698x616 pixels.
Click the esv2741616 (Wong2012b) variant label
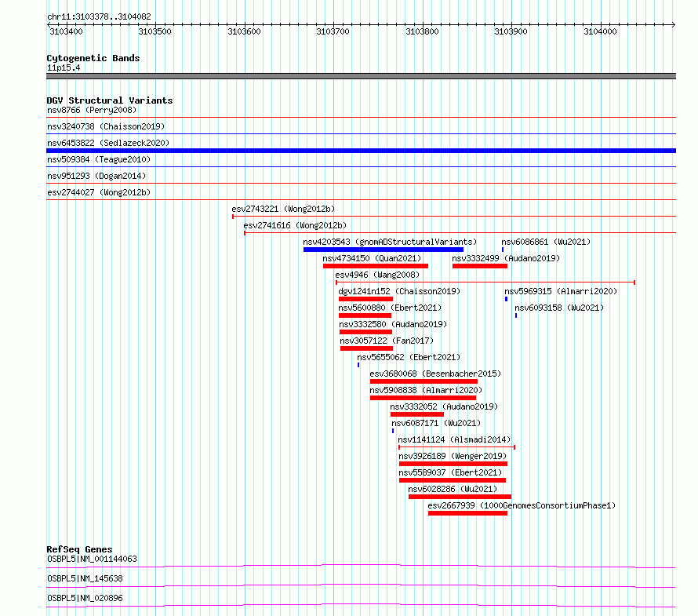coord(295,225)
